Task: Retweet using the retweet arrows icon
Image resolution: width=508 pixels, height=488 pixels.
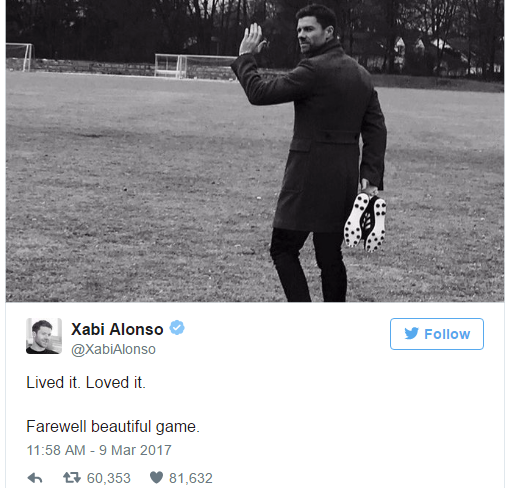Action: pos(72,478)
